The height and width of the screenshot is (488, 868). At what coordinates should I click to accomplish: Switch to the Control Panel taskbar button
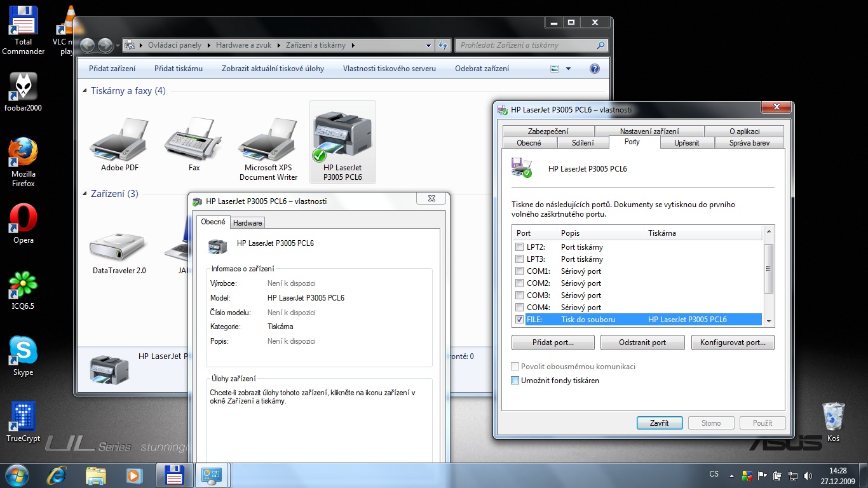[211, 475]
